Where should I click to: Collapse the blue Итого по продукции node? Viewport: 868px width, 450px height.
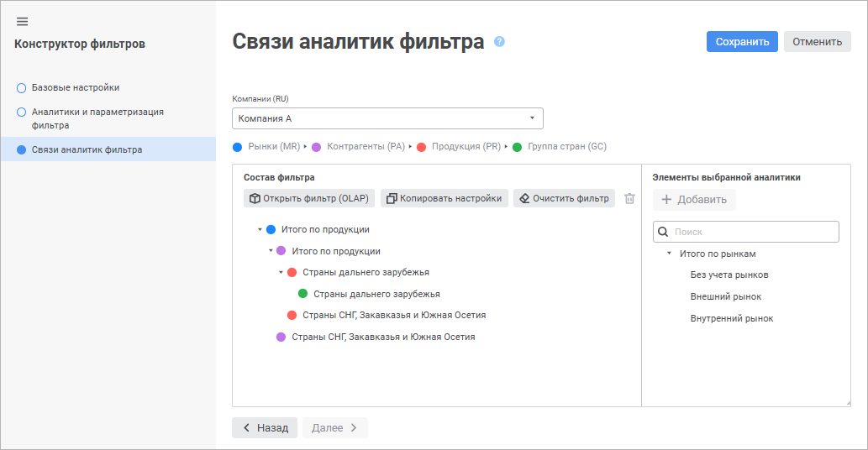coord(260,229)
